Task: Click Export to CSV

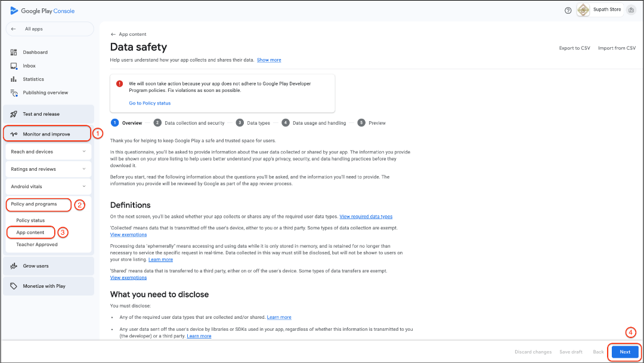Action: tap(574, 48)
